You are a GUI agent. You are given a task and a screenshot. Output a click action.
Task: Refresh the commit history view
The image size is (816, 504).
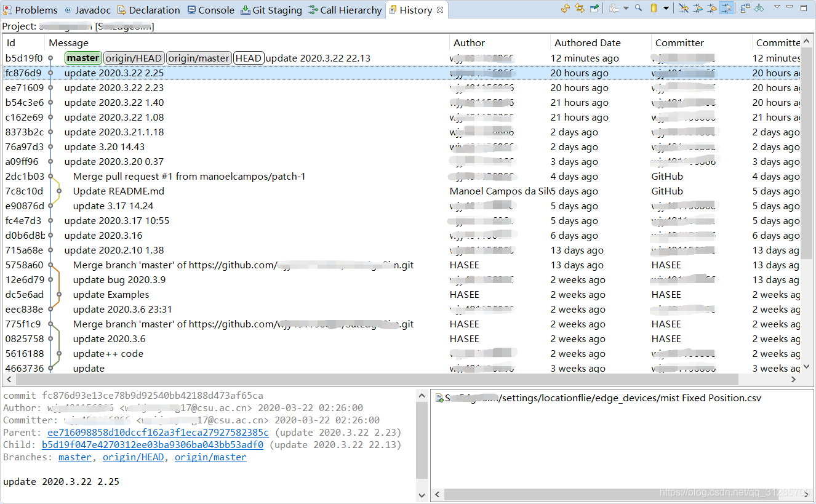click(x=566, y=8)
